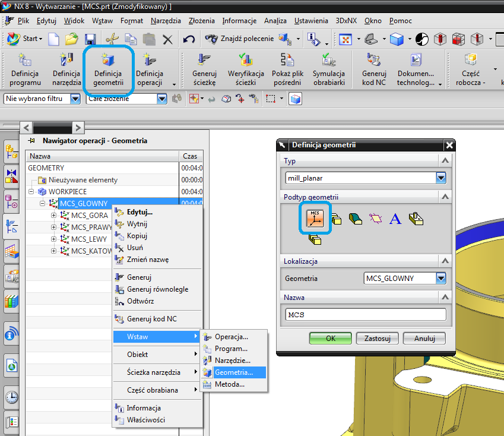Screen dimensions: 504x436
Task: Click the new file icon
Action: (x=53, y=39)
